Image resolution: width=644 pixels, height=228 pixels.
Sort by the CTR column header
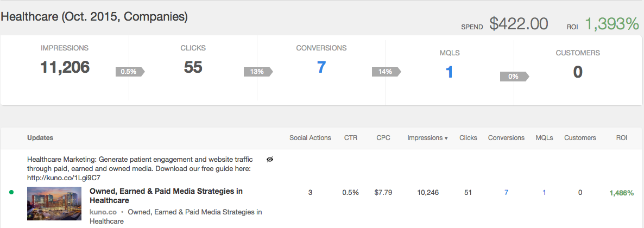pyautogui.click(x=351, y=138)
